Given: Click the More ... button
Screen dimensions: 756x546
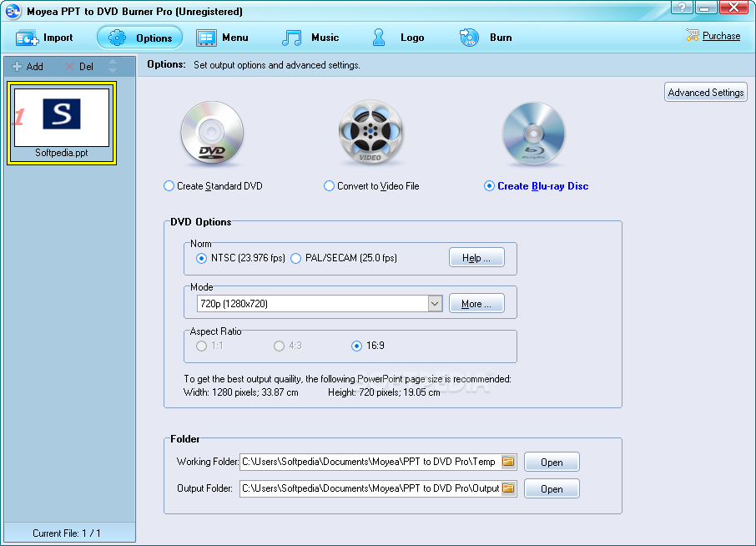Looking at the screenshot, I should coord(476,303).
